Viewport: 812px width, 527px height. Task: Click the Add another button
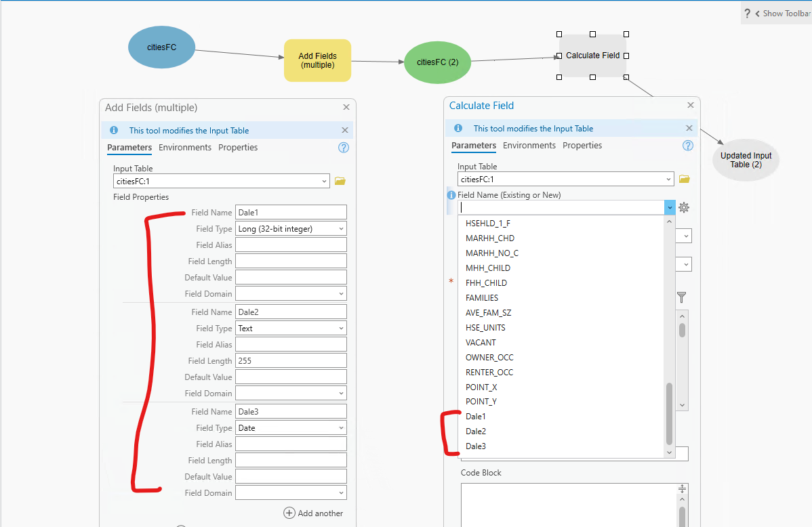pyautogui.click(x=313, y=513)
